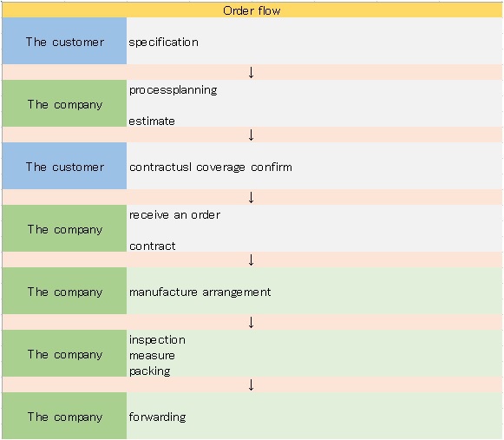Viewport: 504px width, 440px height.
Task: Click the 'inspection' text
Action: coord(158,340)
